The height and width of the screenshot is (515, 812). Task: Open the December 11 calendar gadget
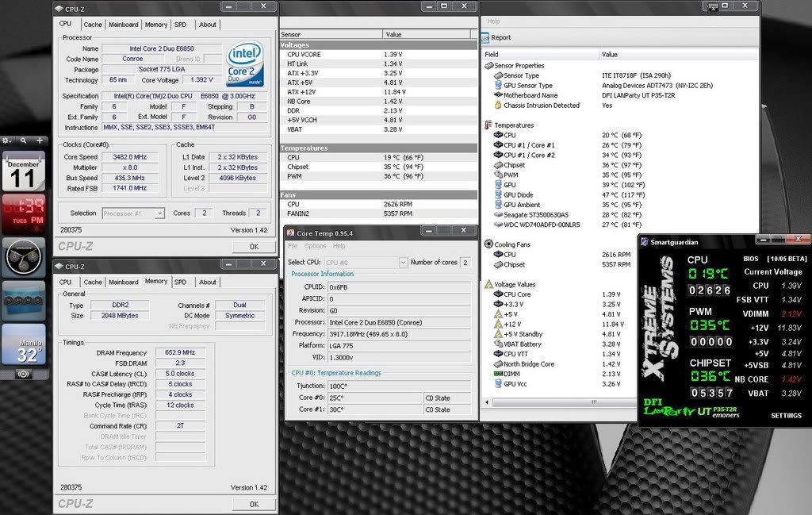click(x=23, y=171)
